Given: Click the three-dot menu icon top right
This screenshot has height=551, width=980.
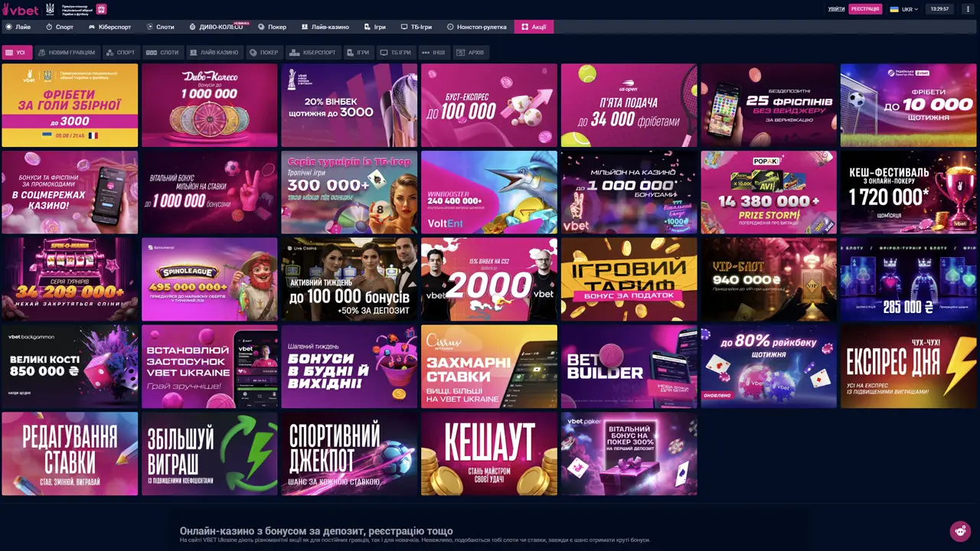Looking at the screenshot, I should point(968,9).
